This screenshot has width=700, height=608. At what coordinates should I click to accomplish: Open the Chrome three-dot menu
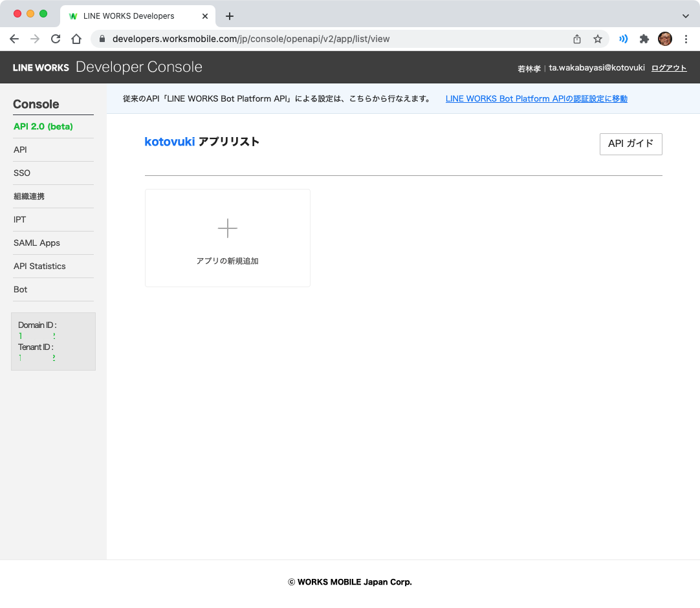coord(686,39)
